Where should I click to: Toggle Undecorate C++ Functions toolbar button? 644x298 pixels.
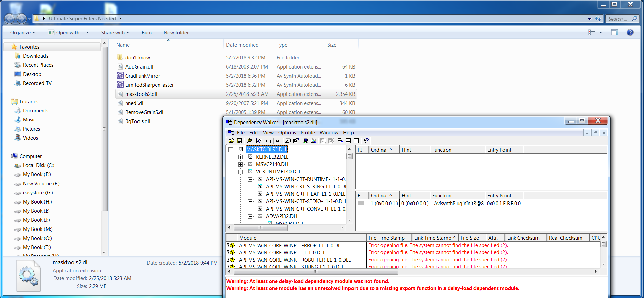(x=278, y=141)
